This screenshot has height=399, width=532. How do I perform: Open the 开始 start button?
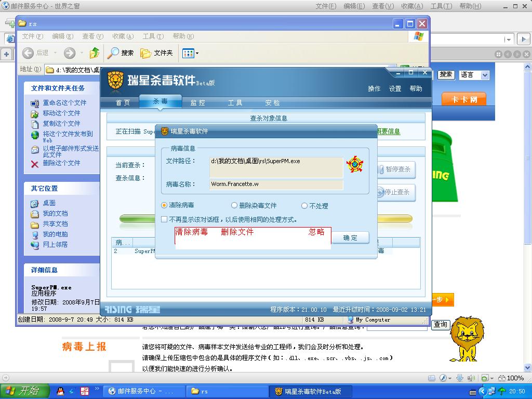tap(25, 391)
